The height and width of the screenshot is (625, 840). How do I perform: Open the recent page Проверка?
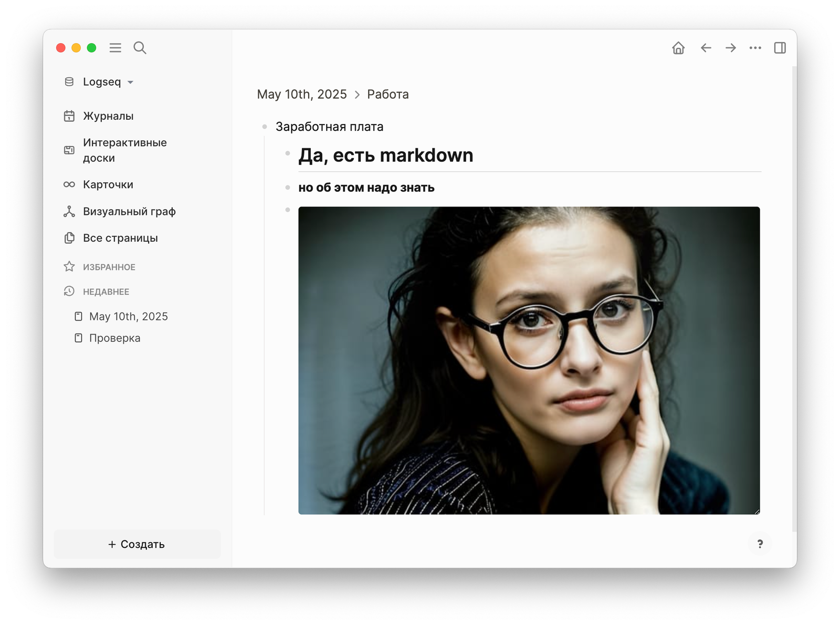pyautogui.click(x=114, y=338)
